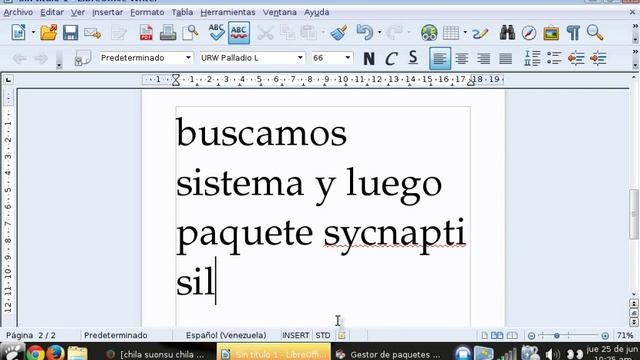
Task: Expand the formatting toolbar overflow chevron
Action: coord(635,52)
